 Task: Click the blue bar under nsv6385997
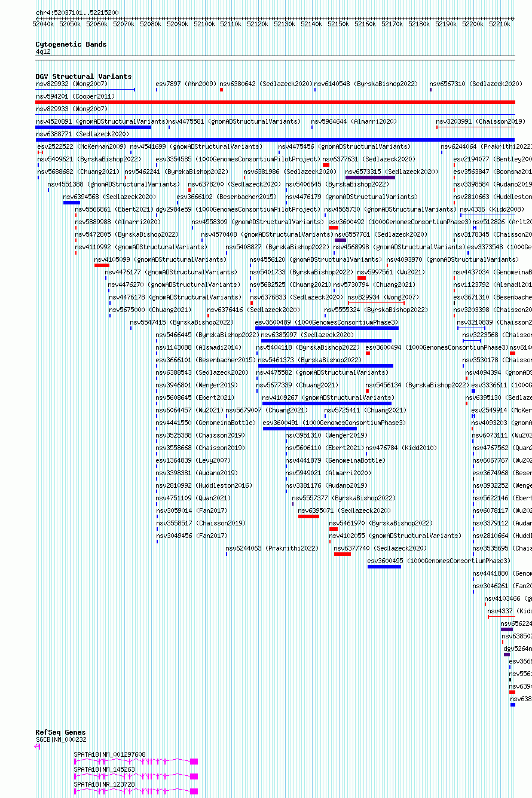326,341
